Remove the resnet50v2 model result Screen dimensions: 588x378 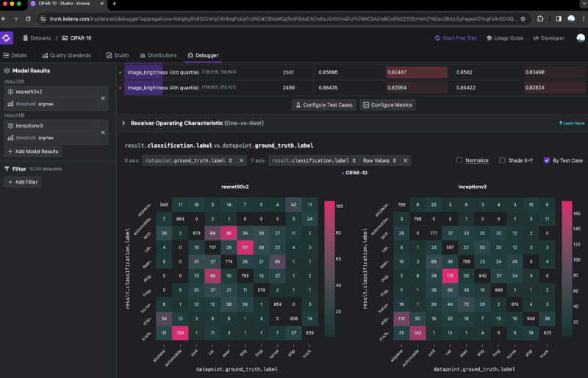coord(103,98)
